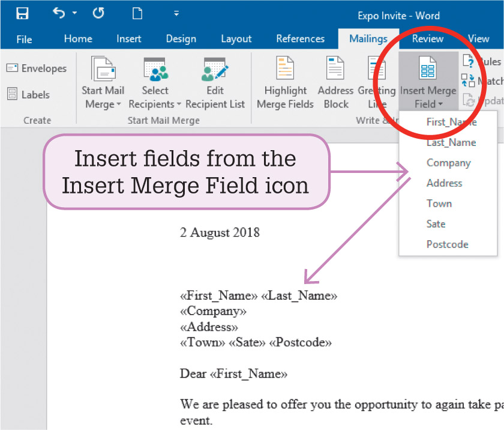The image size is (504, 430).
Task: Click the «Postcode» merge field in document
Action: pos(300,342)
